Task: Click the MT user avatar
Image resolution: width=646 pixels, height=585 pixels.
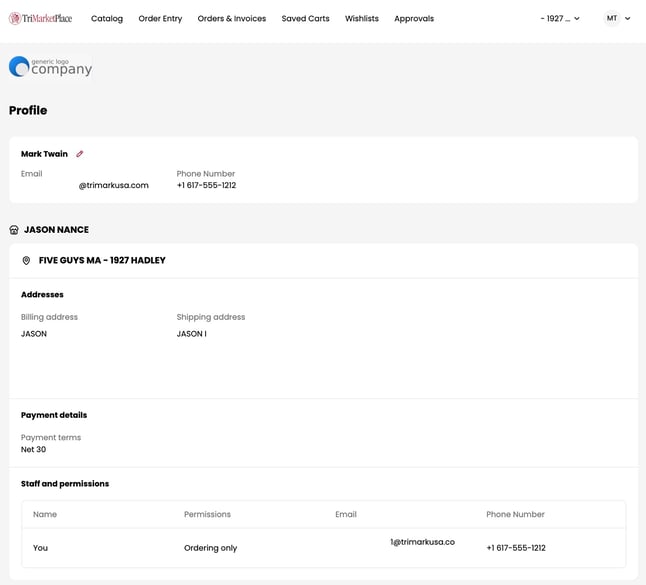Action: point(611,18)
